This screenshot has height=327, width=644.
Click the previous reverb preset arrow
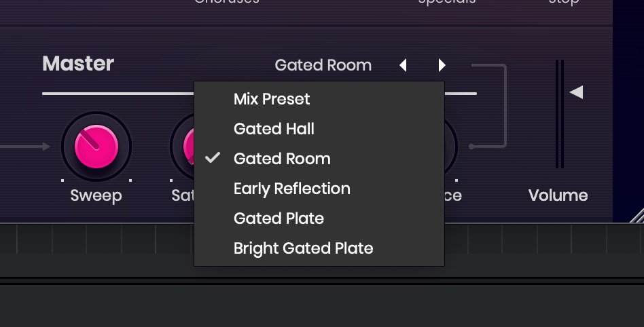click(x=403, y=65)
